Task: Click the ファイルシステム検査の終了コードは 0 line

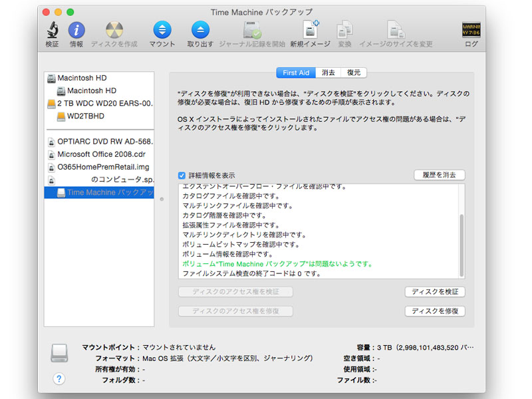Action: (x=251, y=273)
